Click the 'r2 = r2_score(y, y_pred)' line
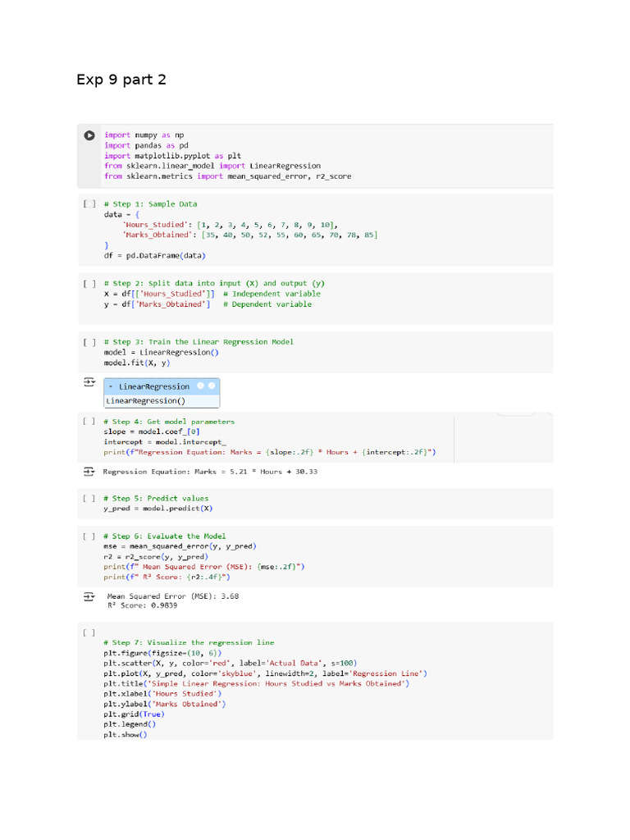Image resolution: width=630 pixels, height=840 pixels. [156, 557]
